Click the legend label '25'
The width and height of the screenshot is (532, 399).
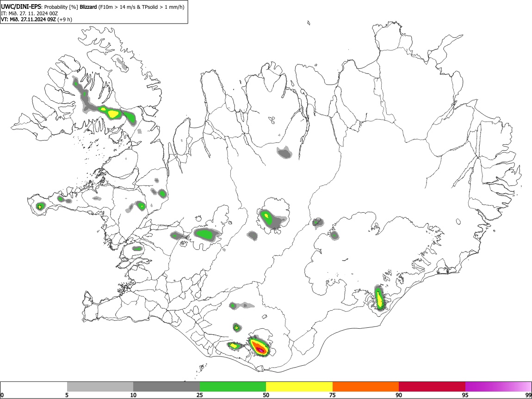click(200, 395)
